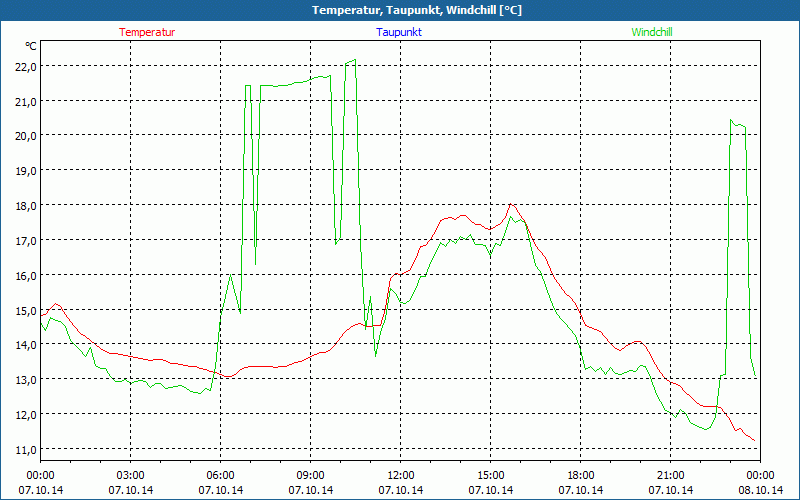
Task: Click the 19,0 y-axis value
Action: (x=26, y=171)
